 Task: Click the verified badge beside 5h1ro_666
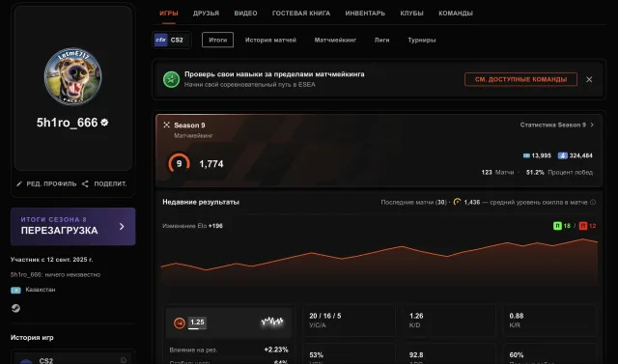104,123
